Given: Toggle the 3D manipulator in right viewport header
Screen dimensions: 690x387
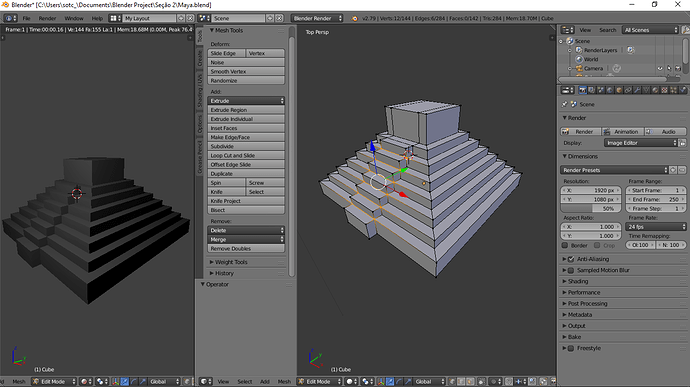Looking at the screenshot, I should pyautogui.click(x=381, y=382).
